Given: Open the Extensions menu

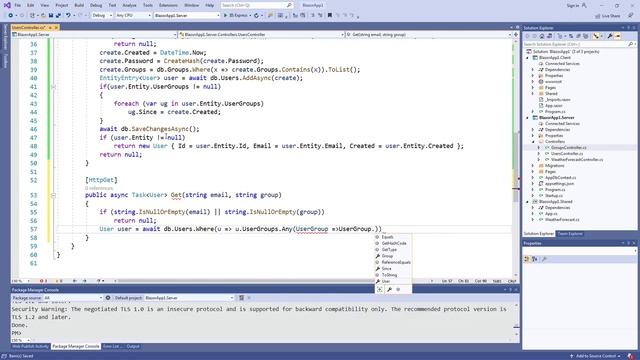Looking at the screenshot, I should pyautogui.click(x=168, y=5).
